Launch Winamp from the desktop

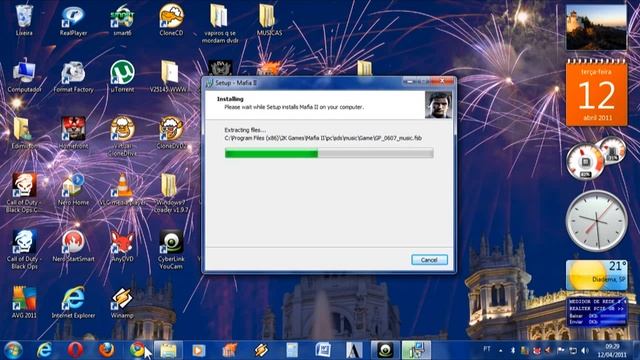point(122,302)
